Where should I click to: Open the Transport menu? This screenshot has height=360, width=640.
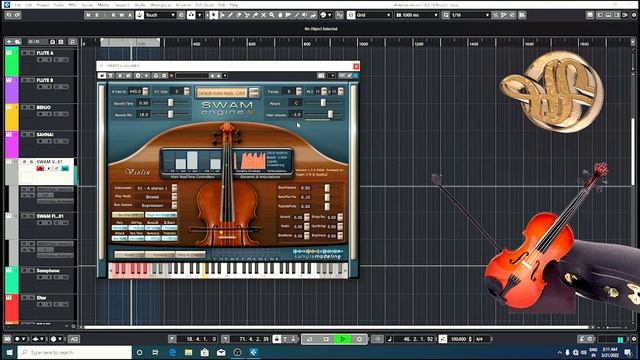coord(122,5)
